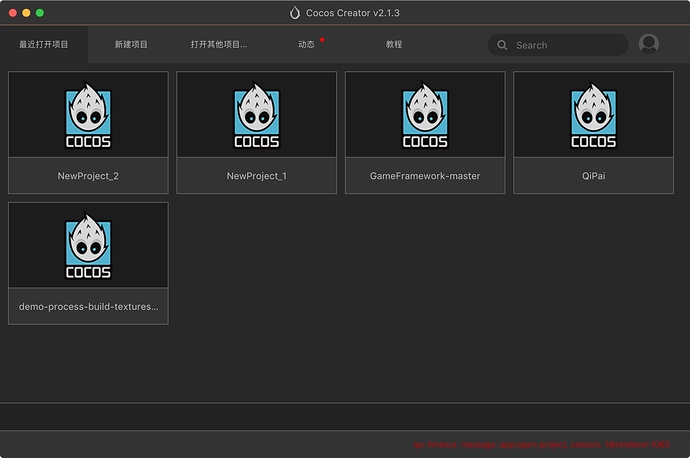The width and height of the screenshot is (690, 458).
Task: Open the GameFramework-master Cocos thumbnail
Action: [x=425, y=114]
